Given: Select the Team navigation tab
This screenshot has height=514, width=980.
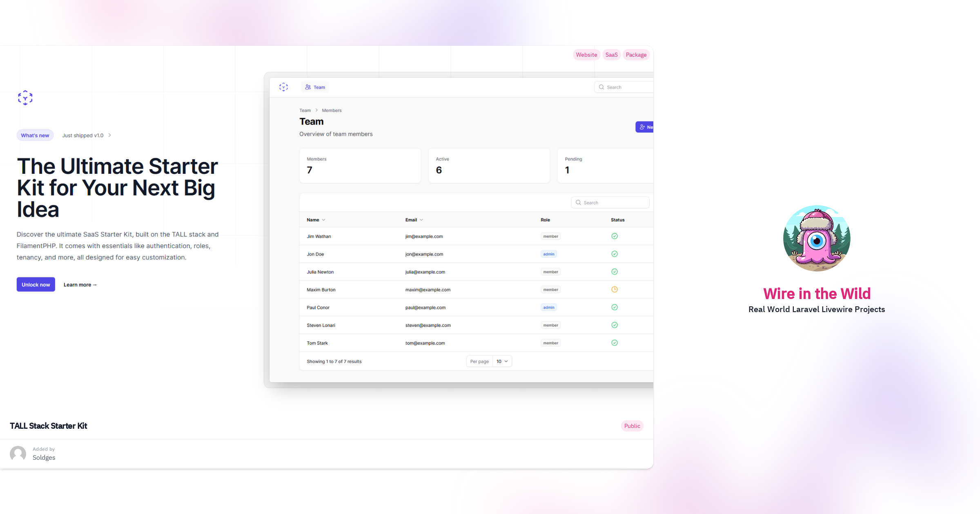Looking at the screenshot, I should coord(315,87).
